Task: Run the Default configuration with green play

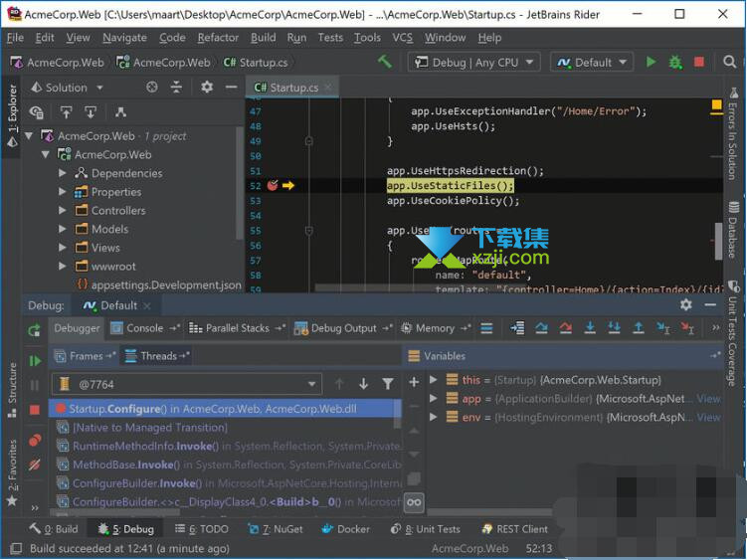Action: tap(651, 62)
